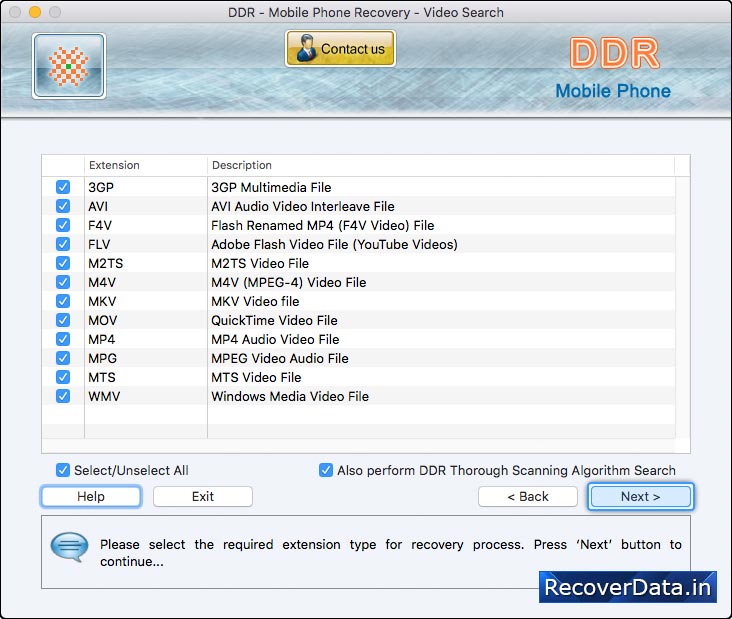The width and height of the screenshot is (732, 619).
Task: Select 'Windows Media Video File' description
Action: click(x=290, y=396)
